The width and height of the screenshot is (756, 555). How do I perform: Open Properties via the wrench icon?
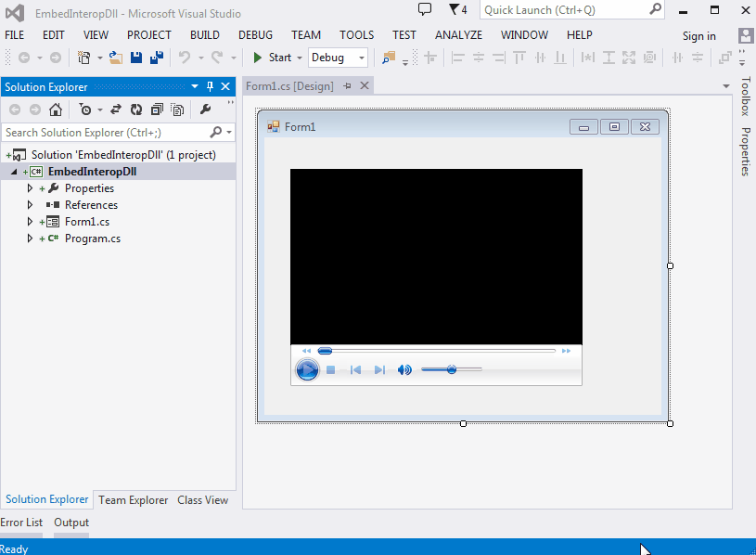(205, 110)
